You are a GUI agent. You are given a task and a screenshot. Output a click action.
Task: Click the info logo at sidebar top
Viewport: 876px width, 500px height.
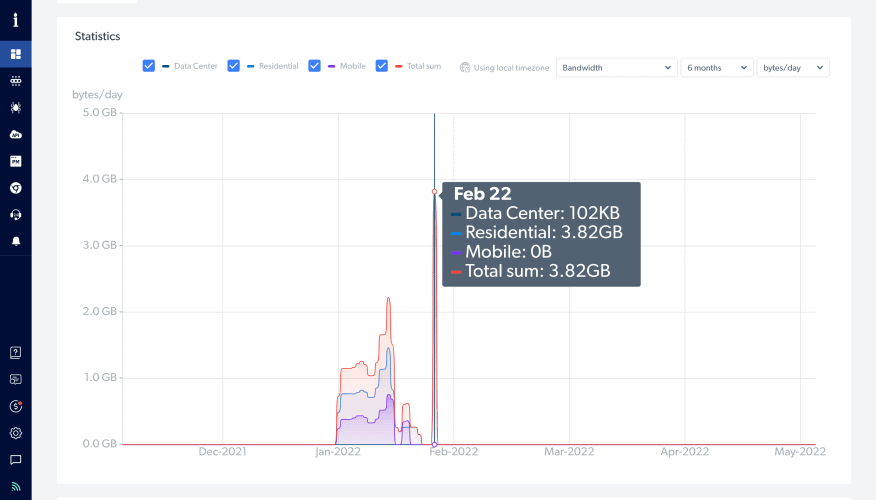16,20
